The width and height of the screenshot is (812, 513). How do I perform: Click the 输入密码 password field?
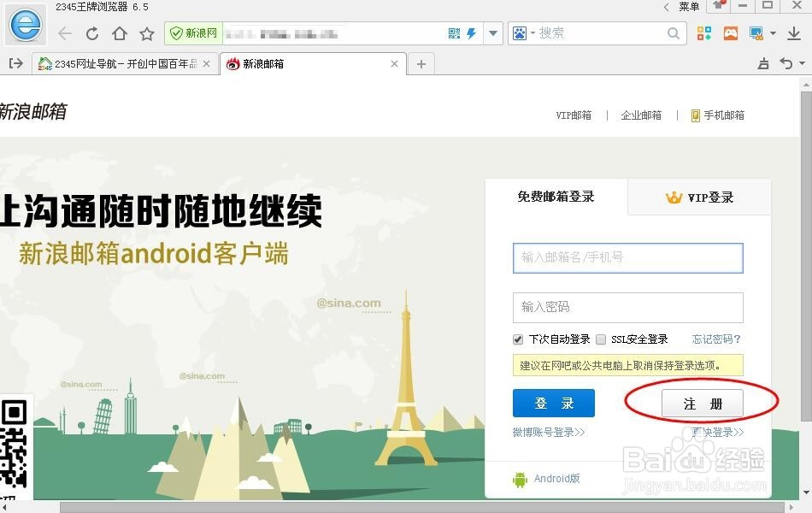coord(627,307)
